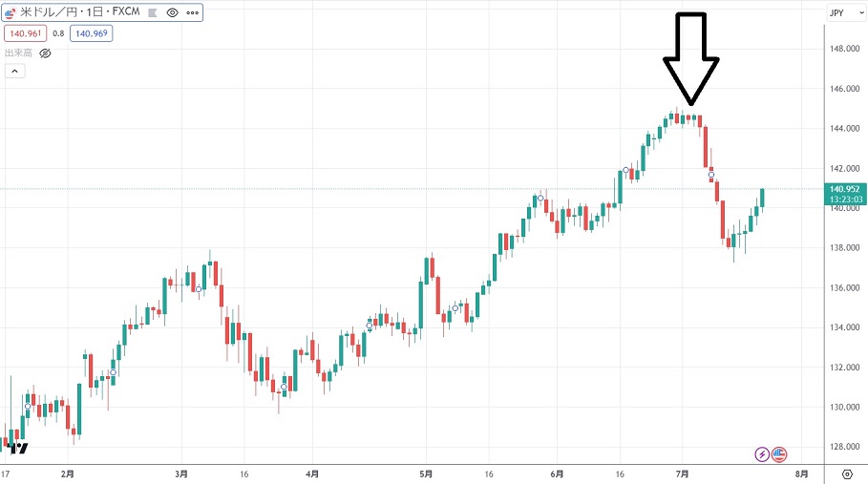Click the TradingView logo on the chart
Image resolution: width=868 pixels, height=484 pixels.
[x=17, y=446]
